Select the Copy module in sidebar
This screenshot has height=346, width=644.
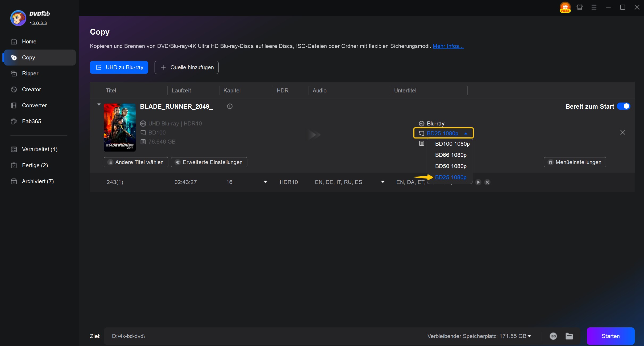39,58
